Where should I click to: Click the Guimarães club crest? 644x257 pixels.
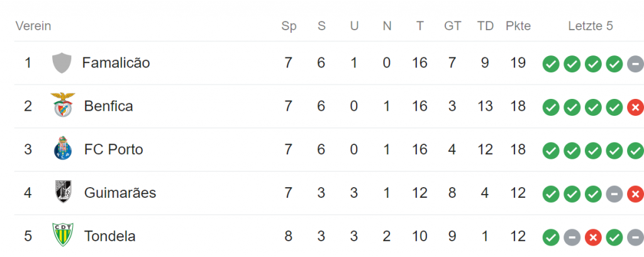coord(62,193)
